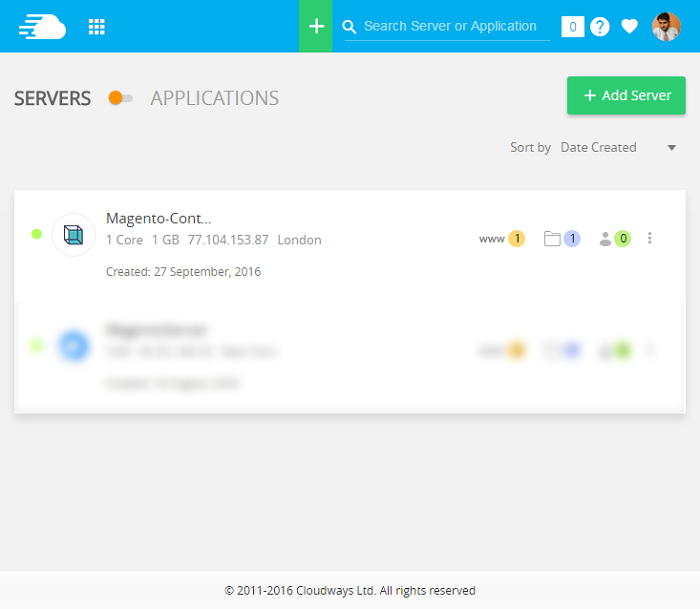Open the apps grid menu
The height and width of the screenshot is (609, 700).
(96, 27)
